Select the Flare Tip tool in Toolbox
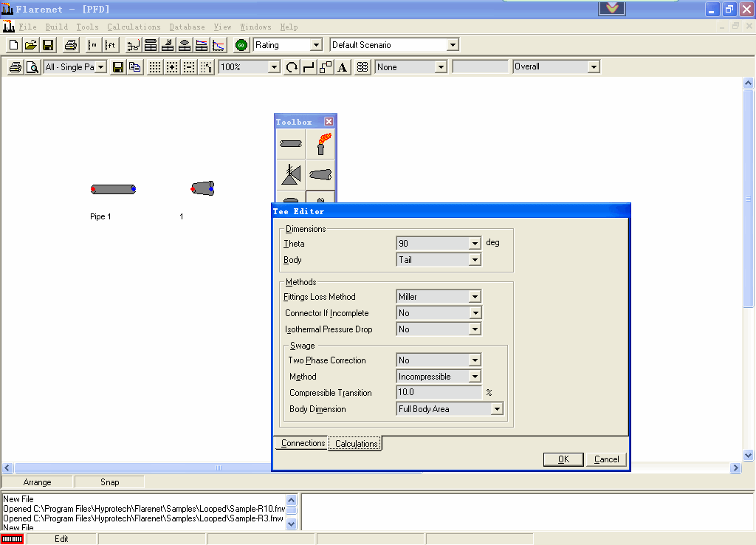 coord(320,144)
